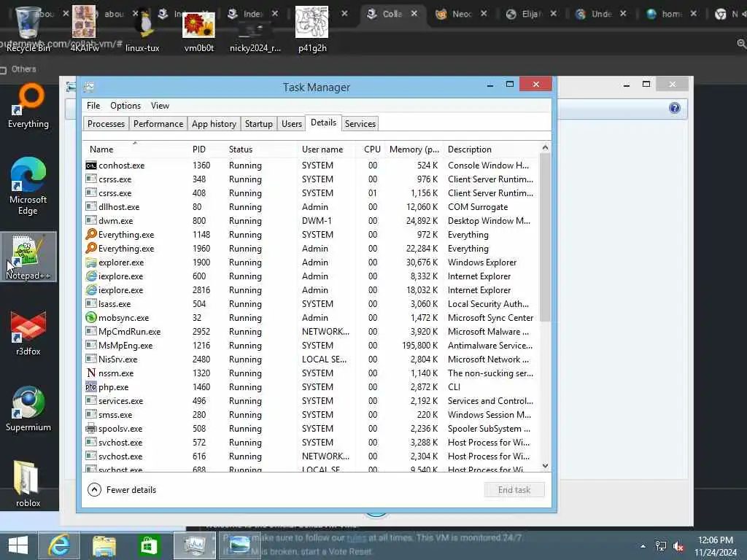Open the Options menu

click(x=125, y=106)
